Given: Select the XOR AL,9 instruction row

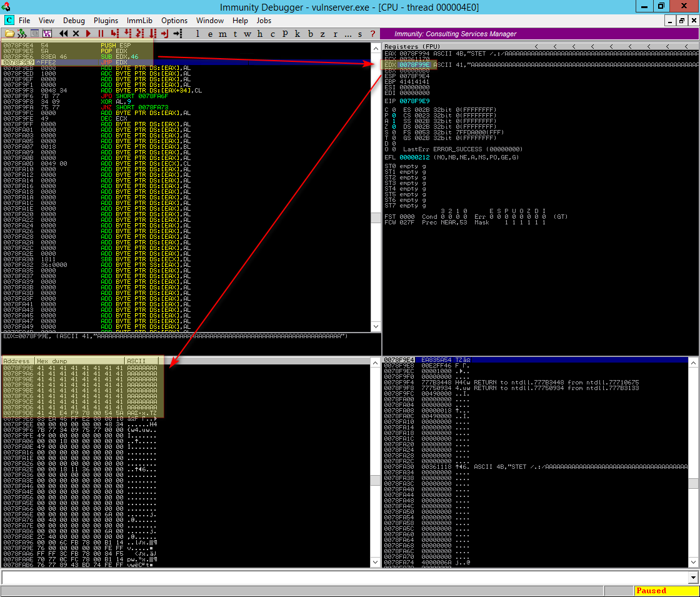Looking at the screenshot, I should pos(186,102).
